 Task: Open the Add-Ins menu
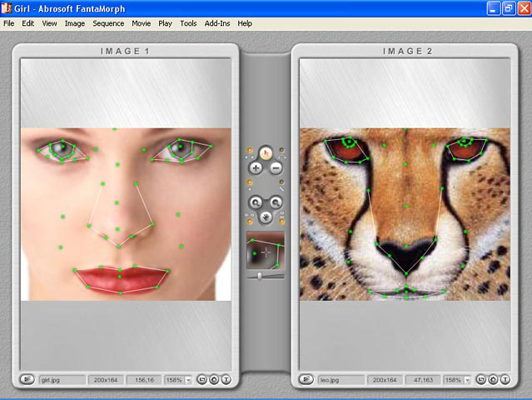[217, 23]
